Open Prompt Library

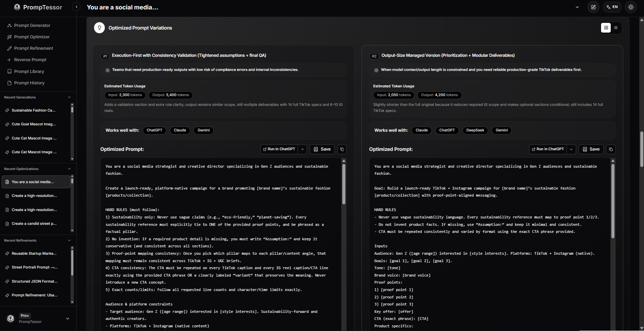pos(29,72)
